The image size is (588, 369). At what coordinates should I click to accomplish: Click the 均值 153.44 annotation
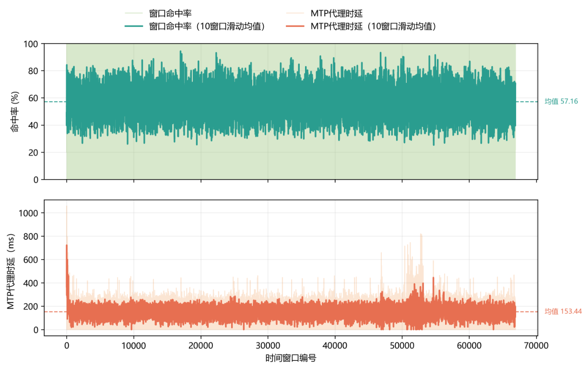(563, 311)
